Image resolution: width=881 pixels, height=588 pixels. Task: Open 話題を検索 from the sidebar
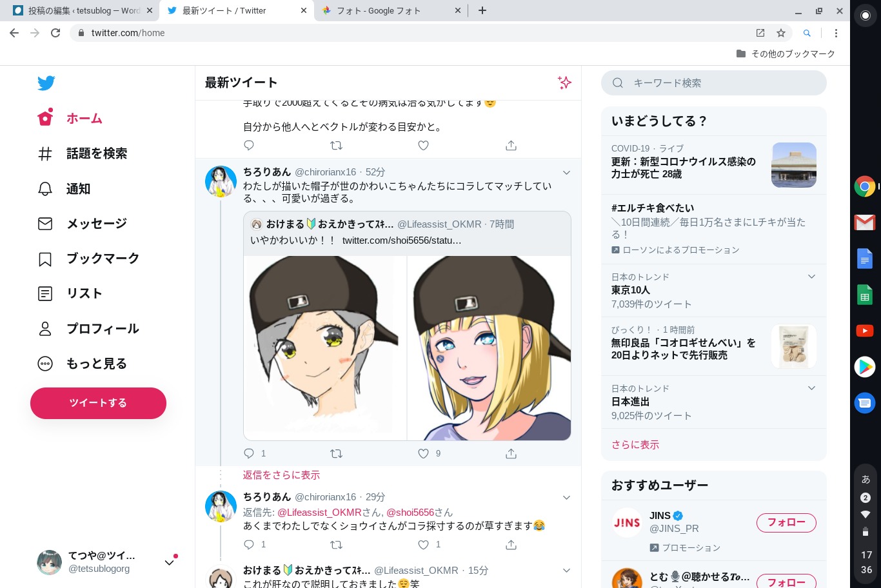click(x=83, y=153)
